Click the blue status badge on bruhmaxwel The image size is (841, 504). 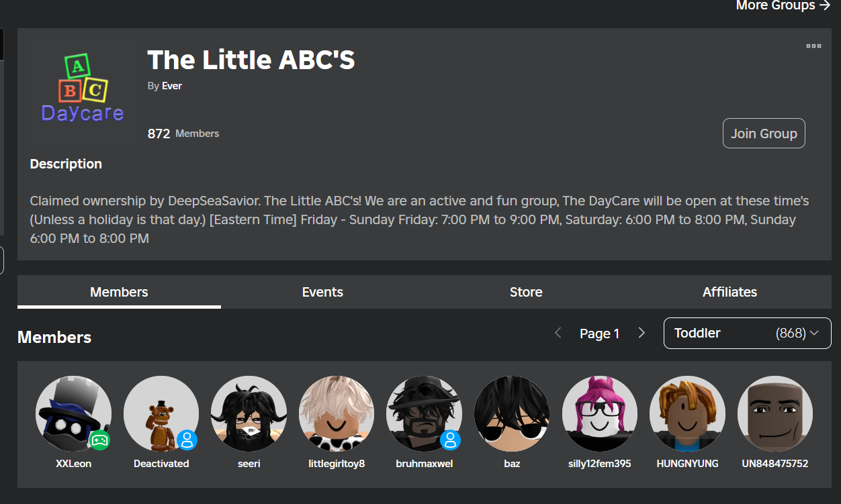pyautogui.click(x=450, y=440)
